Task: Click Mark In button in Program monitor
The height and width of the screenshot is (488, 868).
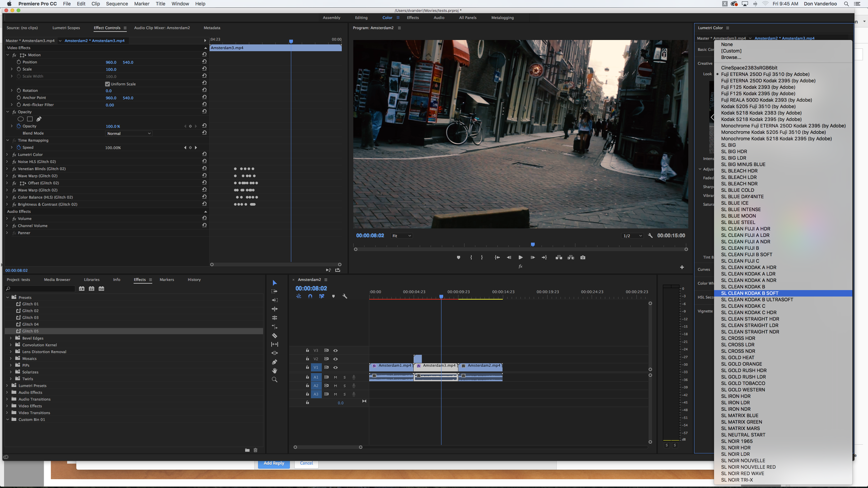Action: 471,258
